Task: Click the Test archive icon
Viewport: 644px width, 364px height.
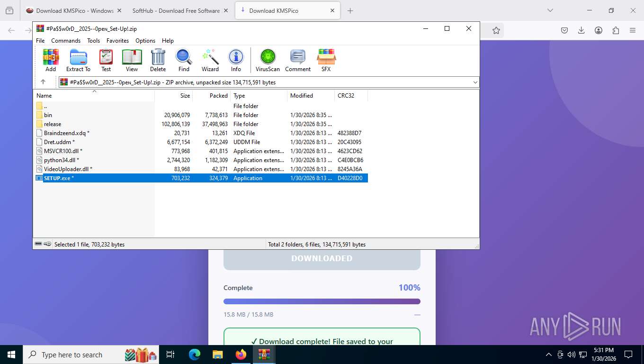Action: click(x=106, y=60)
